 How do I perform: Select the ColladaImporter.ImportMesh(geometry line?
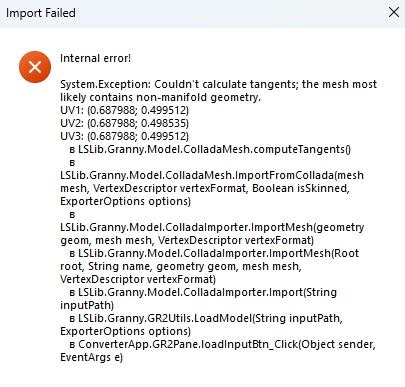[x=212, y=227]
